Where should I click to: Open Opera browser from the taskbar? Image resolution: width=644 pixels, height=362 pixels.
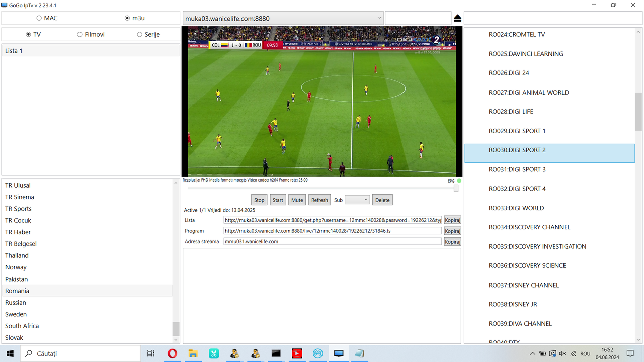(172, 353)
